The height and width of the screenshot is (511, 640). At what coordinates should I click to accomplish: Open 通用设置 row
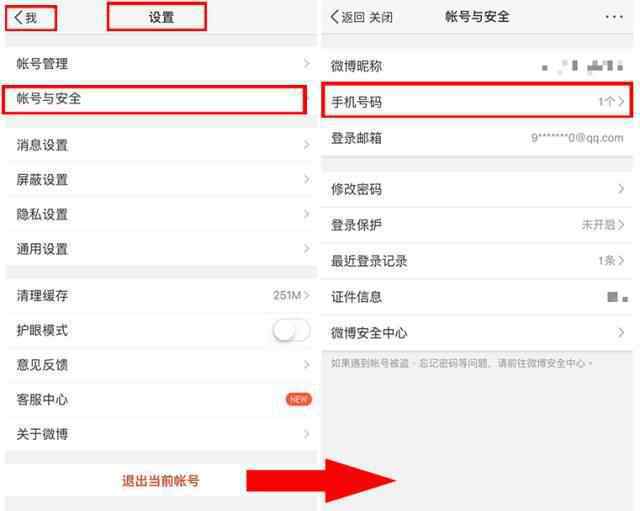(161, 249)
